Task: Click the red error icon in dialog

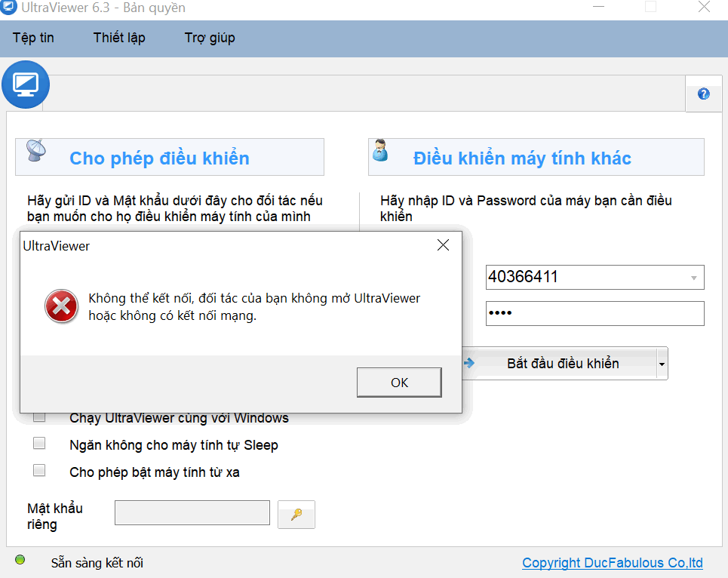Action: (x=61, y=306)
